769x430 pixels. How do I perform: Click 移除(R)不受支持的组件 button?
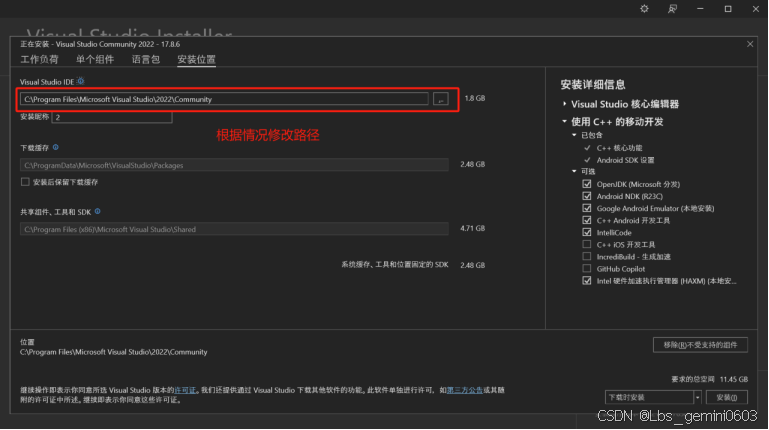click(x=700, y=345)
